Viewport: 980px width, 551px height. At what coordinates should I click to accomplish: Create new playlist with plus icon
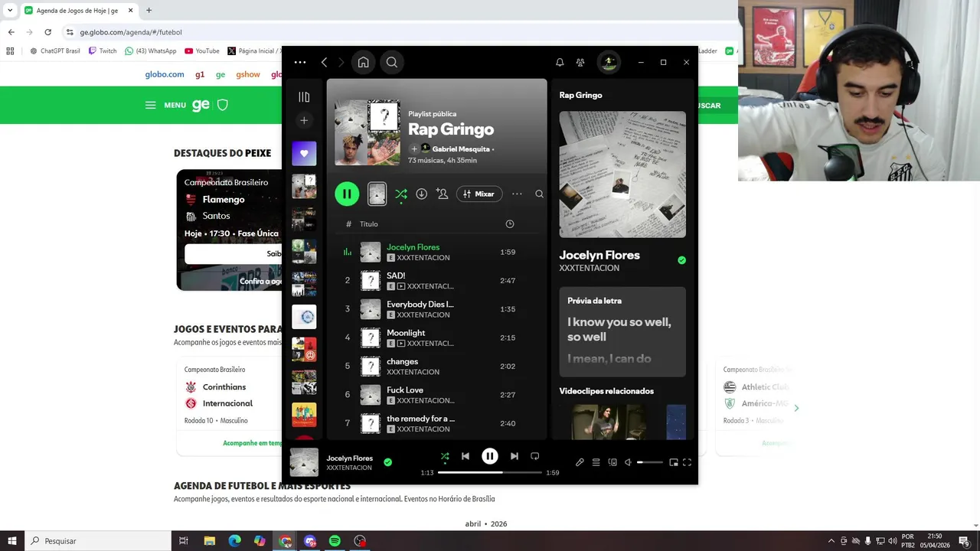pyautogui.click(x=304, y=121)
